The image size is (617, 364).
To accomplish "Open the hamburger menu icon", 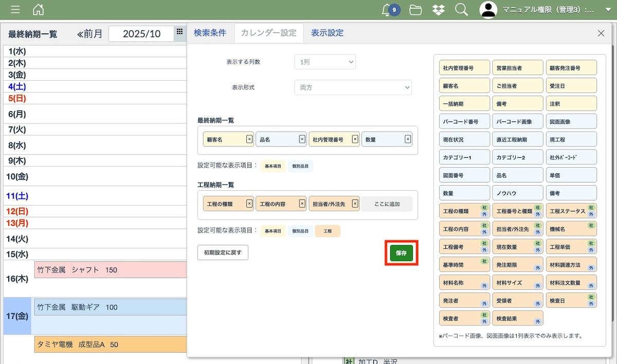I will click(x=15, y=10).
